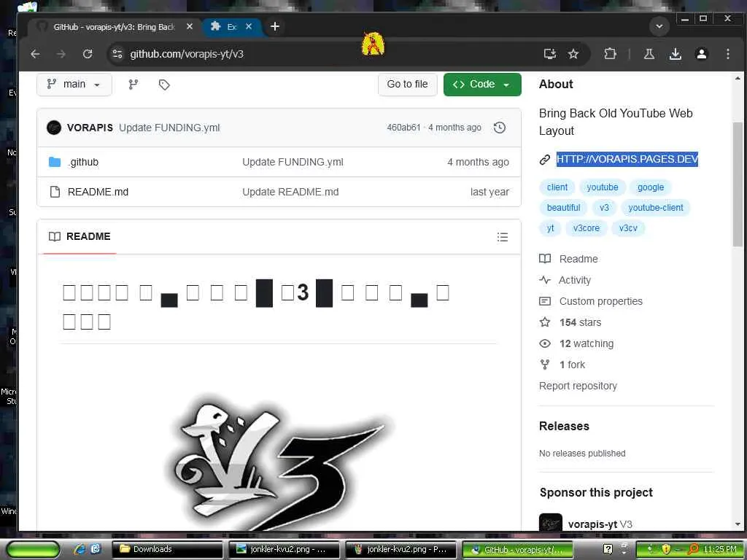Image resolution: width=747 pixels, height=560 pixels.
Task: Open the VORAPIS author avatar
Action: 54,128
